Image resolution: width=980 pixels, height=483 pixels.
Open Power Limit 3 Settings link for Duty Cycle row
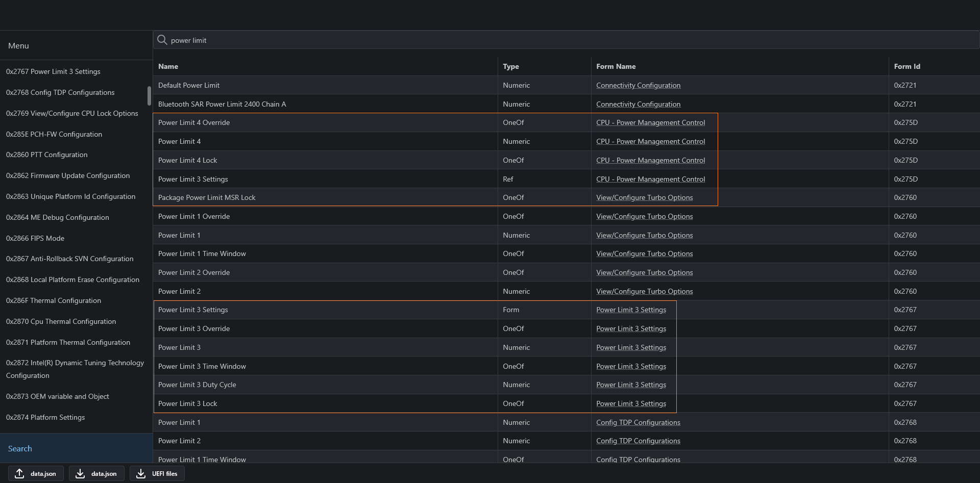(x=631, y=385)
